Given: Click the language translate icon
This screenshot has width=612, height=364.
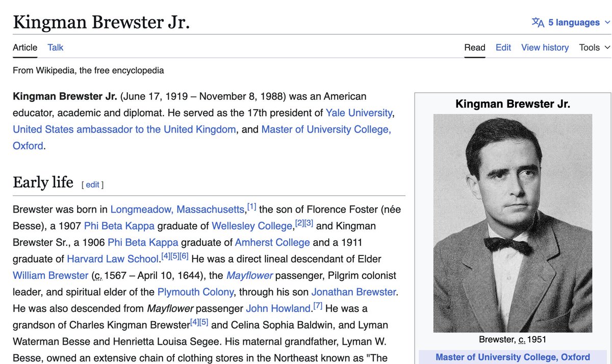Looking at the screenshot, I should coord(538,22).
